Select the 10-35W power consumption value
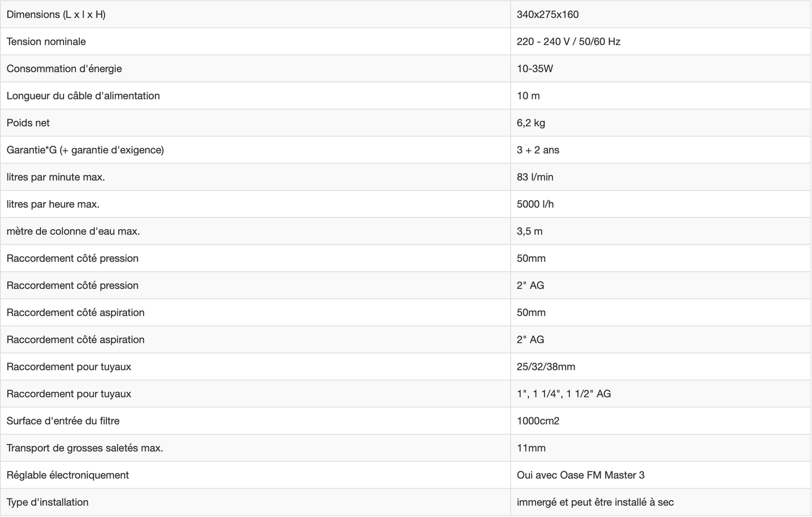The width and height of the screenshot is (812, 517). [534, 69]
